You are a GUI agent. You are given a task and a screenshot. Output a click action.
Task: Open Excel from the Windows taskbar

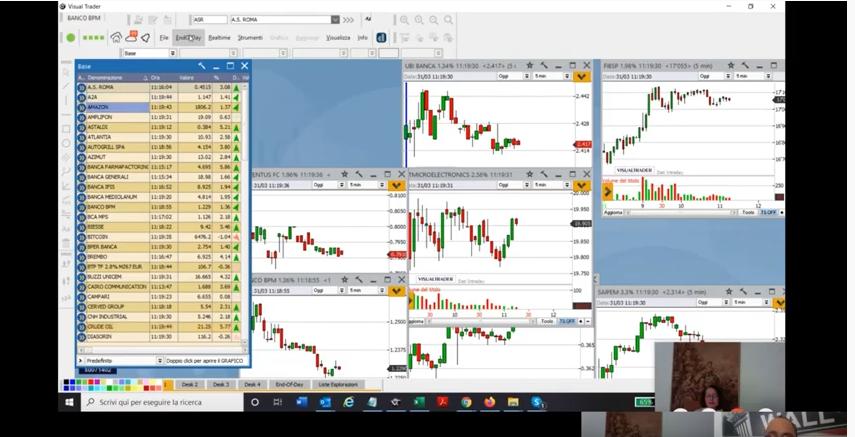(x=419, y=402)
